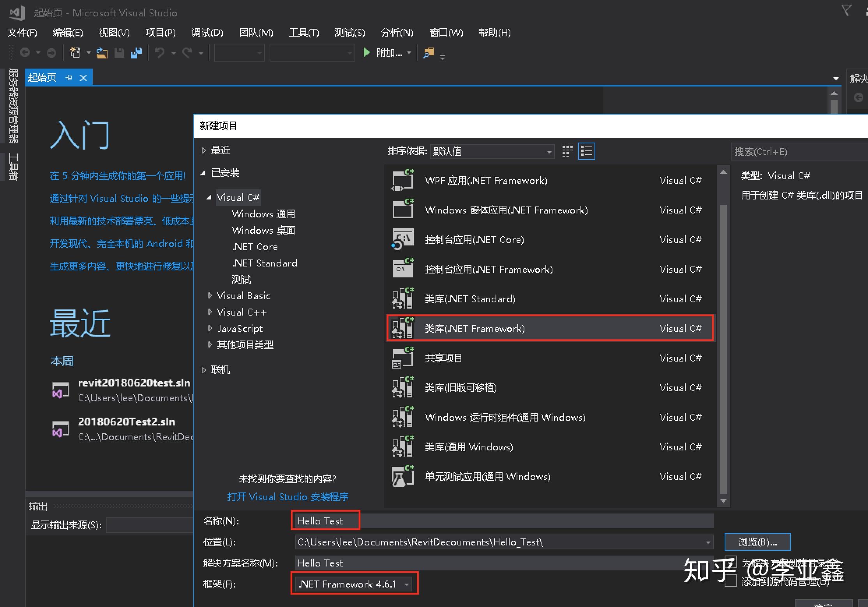Select .NET Core in template tree
This screenshot has width=868, height=607.
pos(255,247)
